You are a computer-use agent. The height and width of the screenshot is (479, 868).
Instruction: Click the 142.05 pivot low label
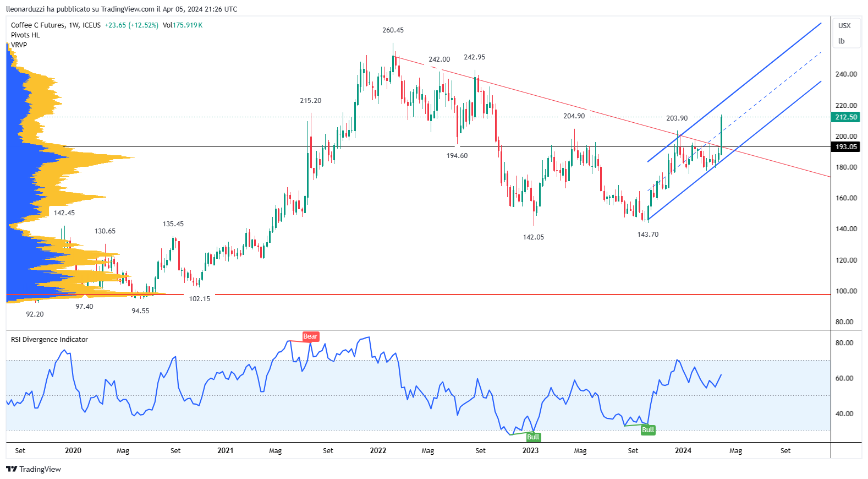click(534, 237)
